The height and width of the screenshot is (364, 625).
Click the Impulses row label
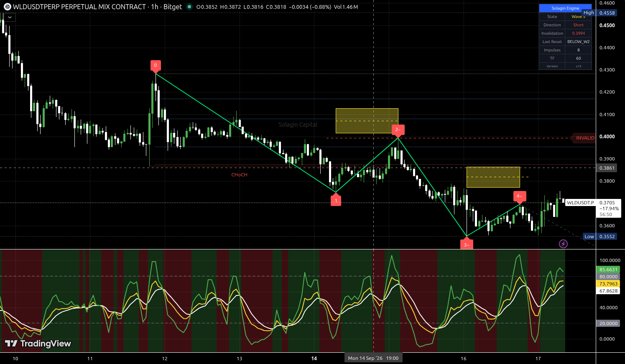tap(552, 50)
